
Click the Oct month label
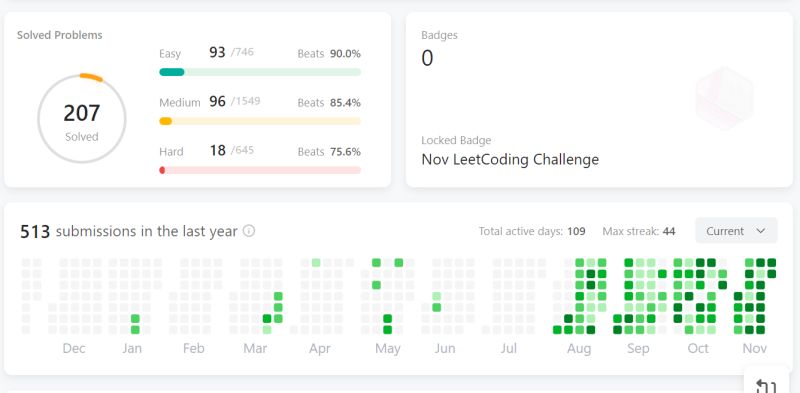[698, 349]
